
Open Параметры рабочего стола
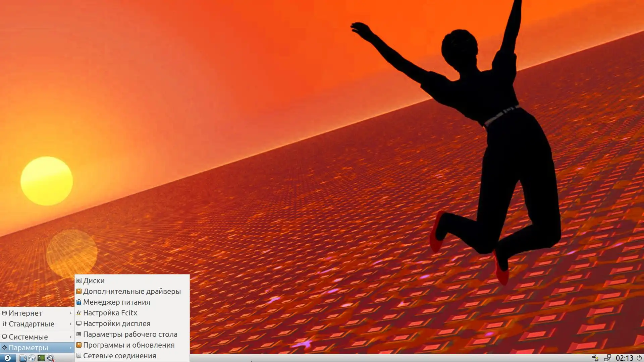[x=130, y=334]
